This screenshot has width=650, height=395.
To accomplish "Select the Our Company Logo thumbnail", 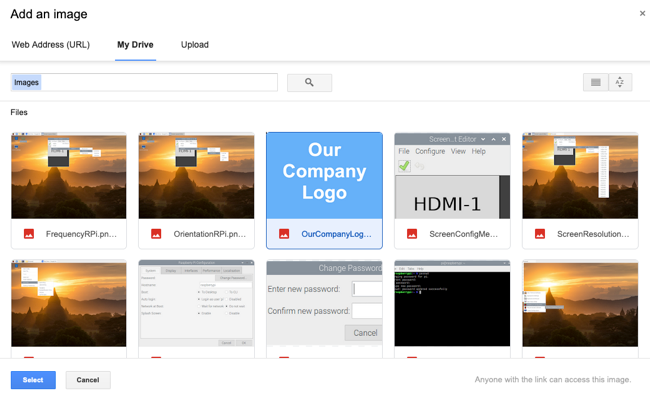I will (324, 176).
